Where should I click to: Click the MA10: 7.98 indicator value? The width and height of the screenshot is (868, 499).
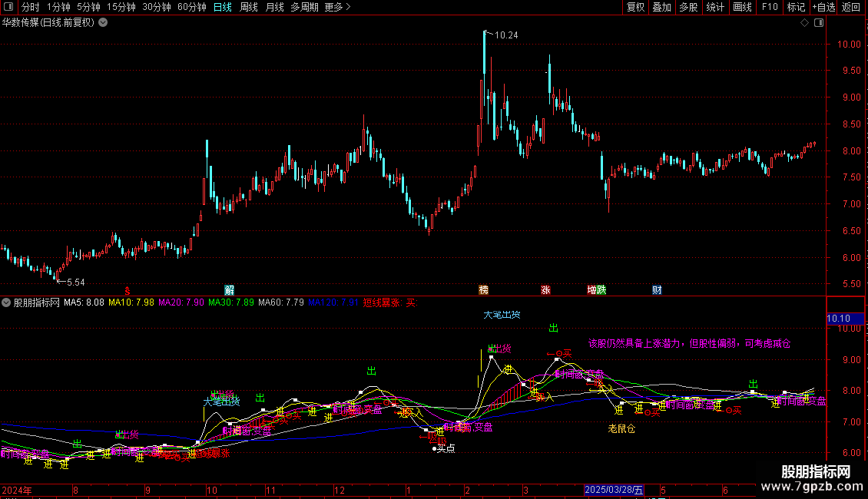click(131, 302)
